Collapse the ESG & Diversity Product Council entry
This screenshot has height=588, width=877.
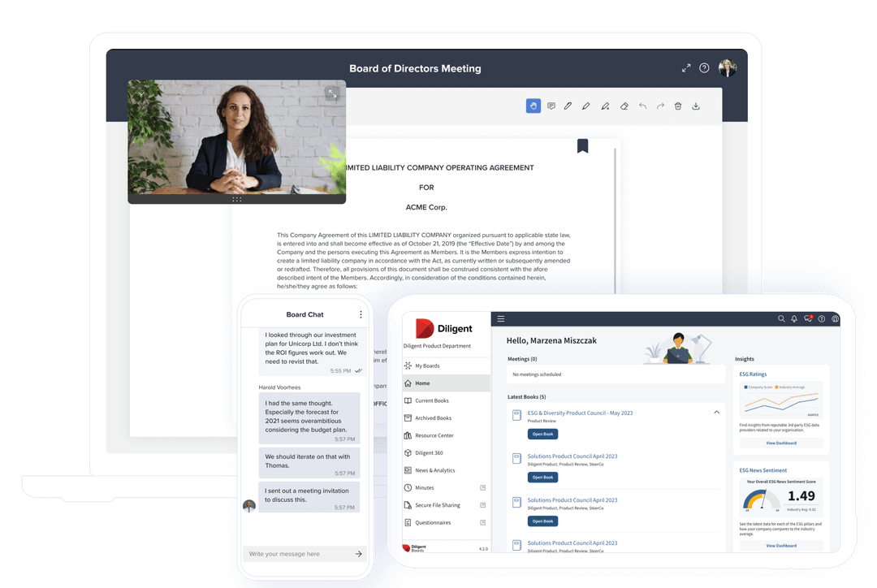pos(716,412)
